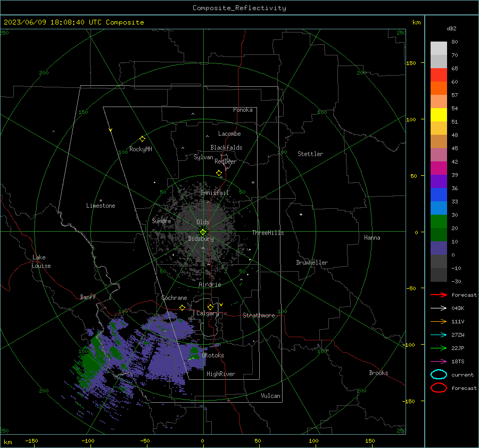Click the Limestone label
The image size is (479, 448).
coord(101,206)
